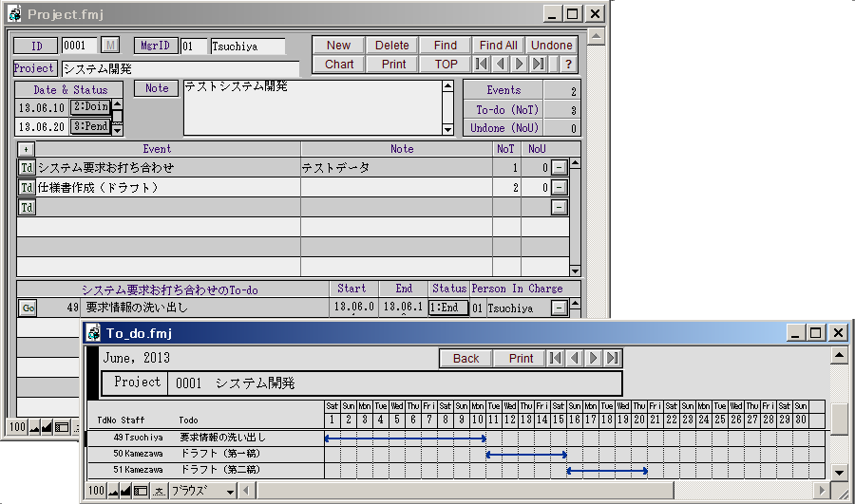
Task: Open 3:Pend status dropdown
Action: point(90,126)
